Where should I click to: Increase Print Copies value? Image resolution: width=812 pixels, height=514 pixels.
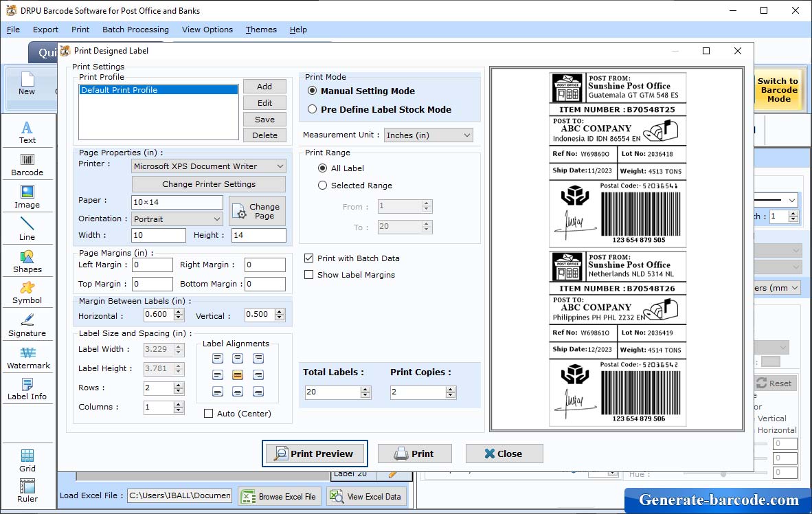[451, 389]
